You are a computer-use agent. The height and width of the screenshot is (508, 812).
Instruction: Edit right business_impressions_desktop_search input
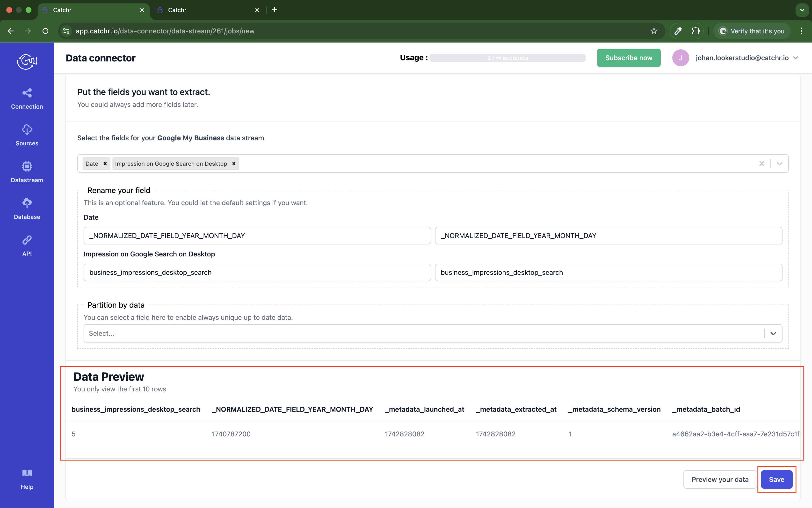point(608,272)
